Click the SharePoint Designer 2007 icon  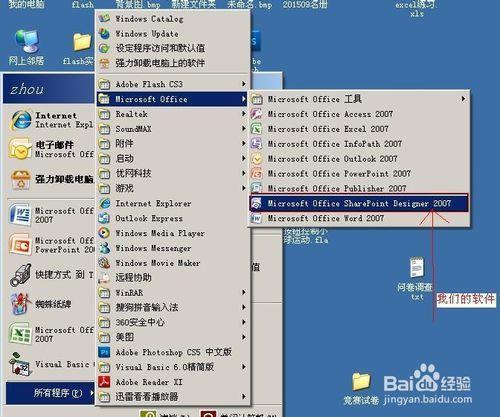coord(256,203)
